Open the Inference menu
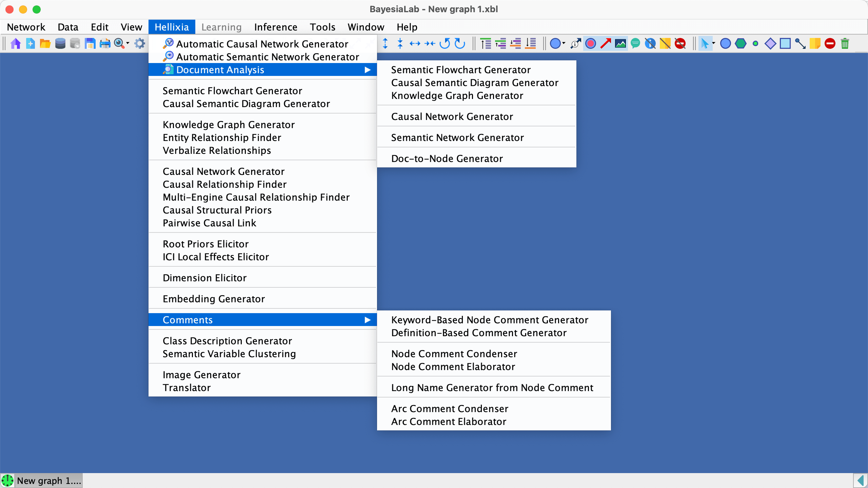This screenshot has width=868, height=488. click(x=276, y=27)
